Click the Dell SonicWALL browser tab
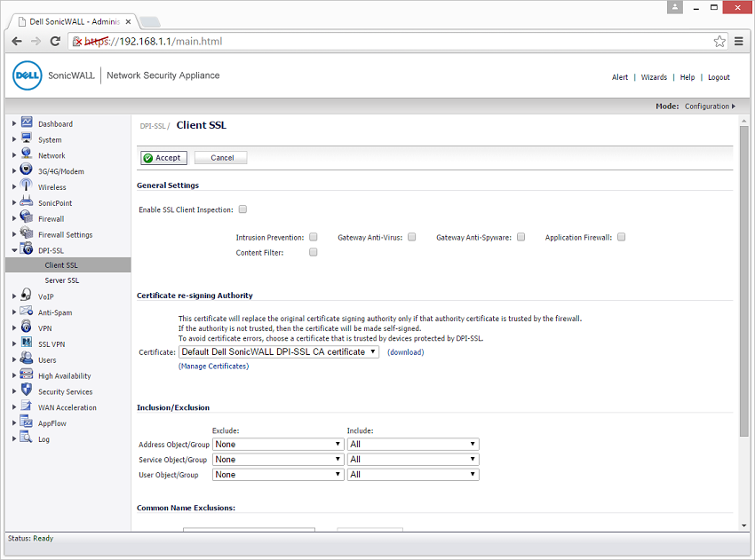 coord(75,21)
